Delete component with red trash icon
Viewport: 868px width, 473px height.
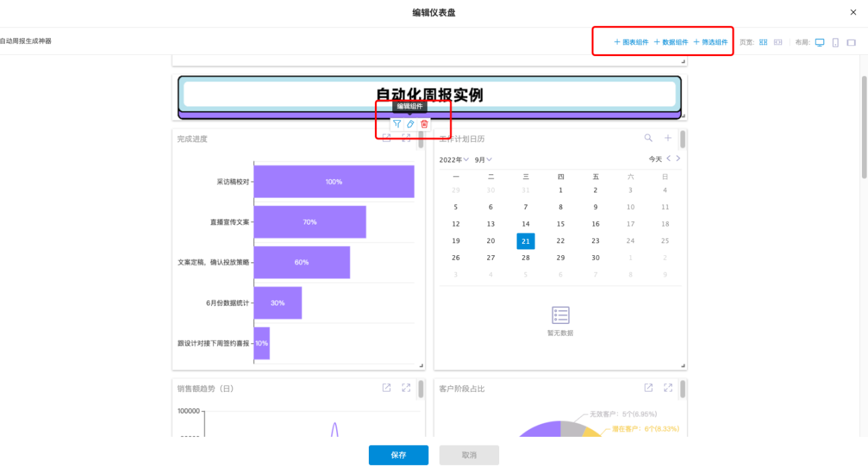(424, 124)
